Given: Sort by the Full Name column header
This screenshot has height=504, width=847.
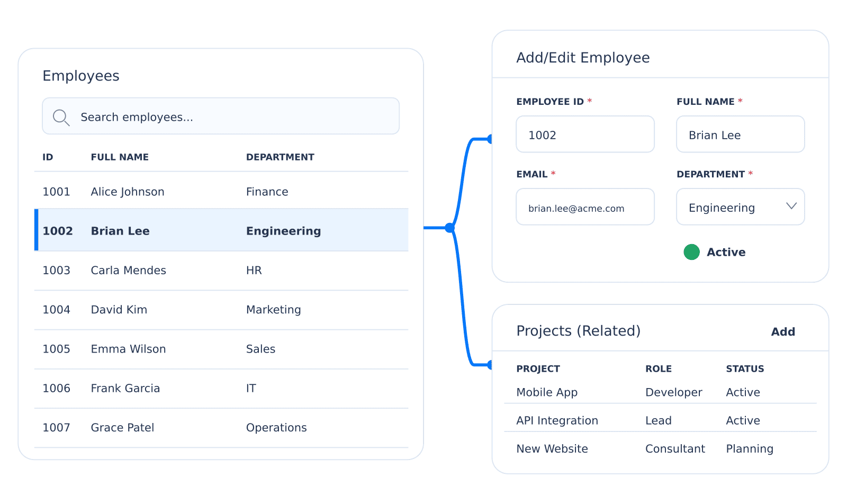Looking at the screenshot, I should (x=120, y=157).
